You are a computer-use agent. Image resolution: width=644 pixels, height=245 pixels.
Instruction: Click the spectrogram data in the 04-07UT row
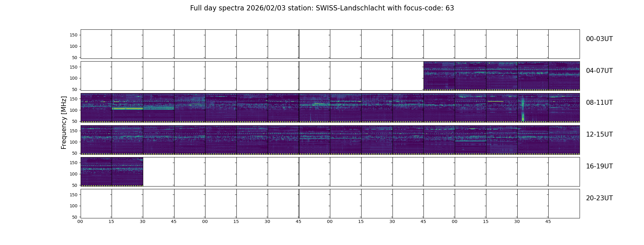502,76
